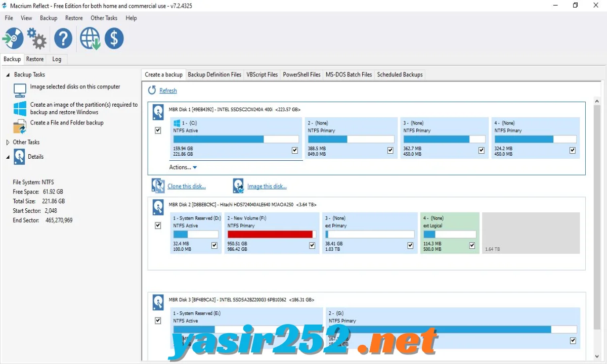Click Create a File and Folder backup

click(67, 122)
